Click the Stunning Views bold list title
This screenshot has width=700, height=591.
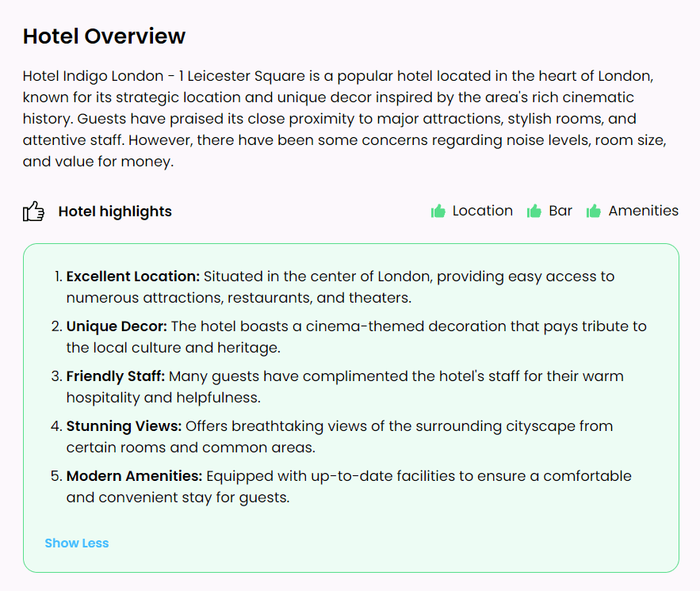pos(124,426)
